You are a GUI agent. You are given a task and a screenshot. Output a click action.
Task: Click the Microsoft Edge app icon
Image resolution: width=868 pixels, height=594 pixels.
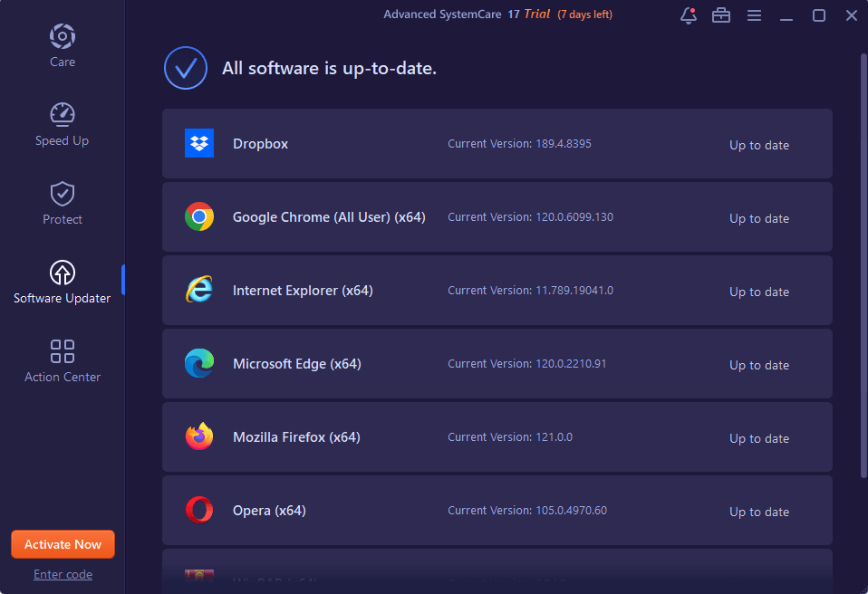pyautogui.click(x=199, y=363)
